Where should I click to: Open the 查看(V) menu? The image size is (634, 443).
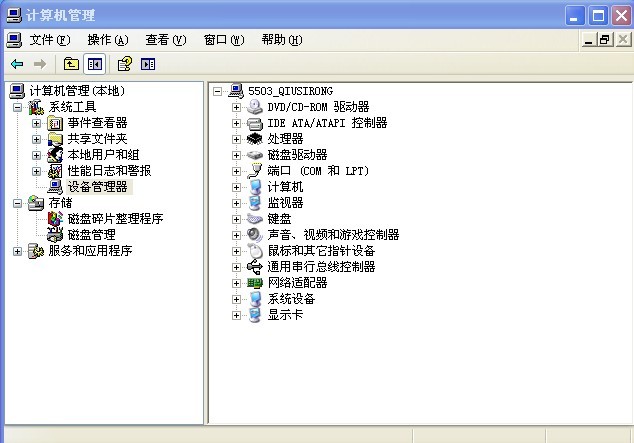166,40
